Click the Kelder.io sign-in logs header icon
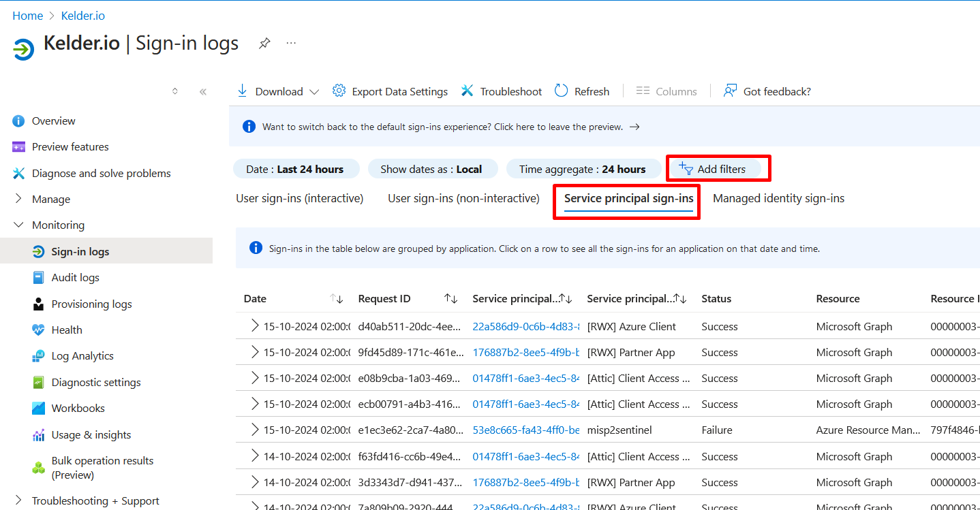Image resolution: width=980 pixels, height=510 pixels. click(23, 49)
